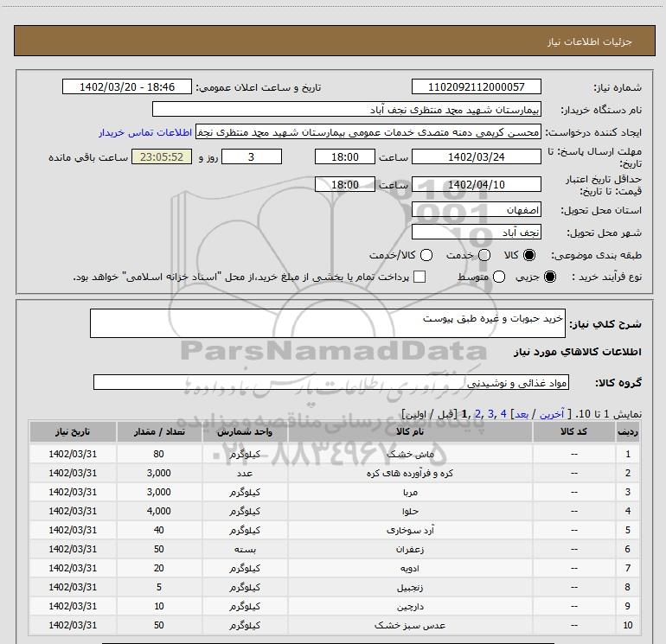The height and width of the screenshot is (644, 666).
Task: Select the کالا radio button
Action: (529, 255)
